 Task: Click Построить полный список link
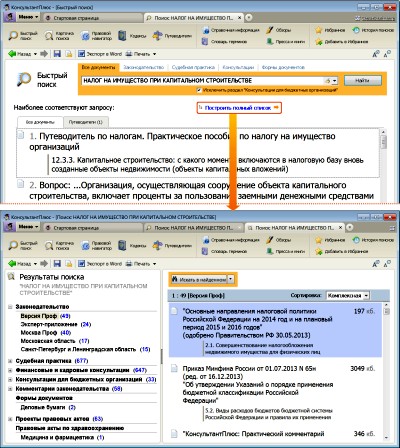pyautogui.click(x=239, y=108)
